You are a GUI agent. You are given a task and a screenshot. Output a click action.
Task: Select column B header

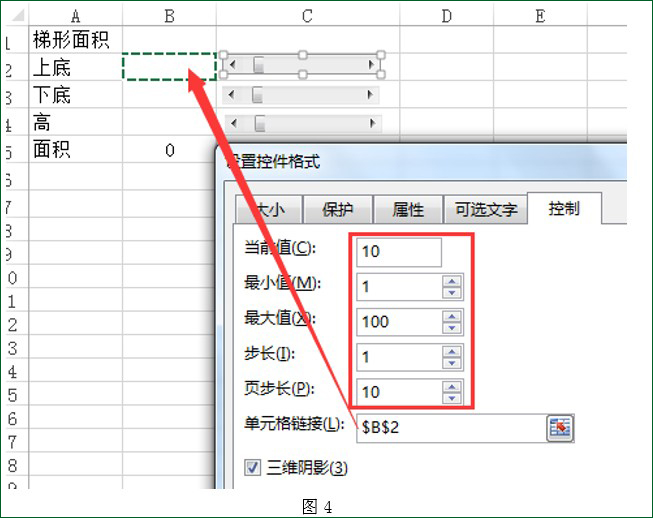(169, 16)
